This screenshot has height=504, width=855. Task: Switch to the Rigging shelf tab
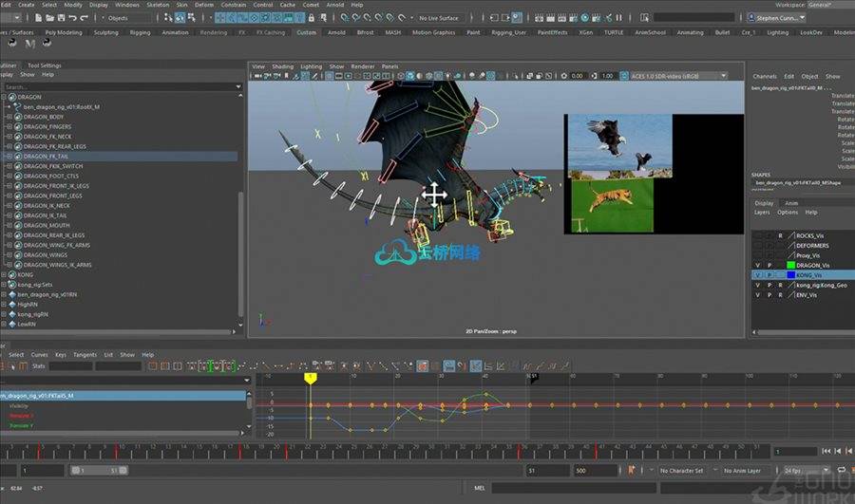pos(141,32)
